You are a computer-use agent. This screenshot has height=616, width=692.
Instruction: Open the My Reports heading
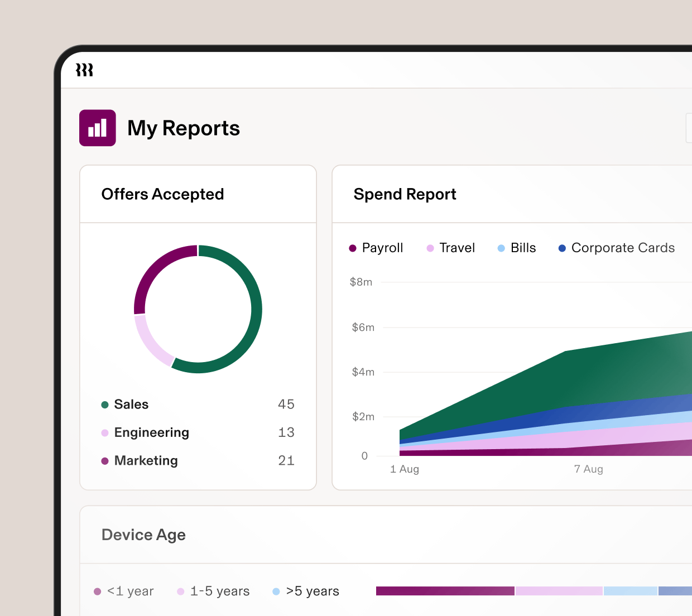click(x=184, y=128)
